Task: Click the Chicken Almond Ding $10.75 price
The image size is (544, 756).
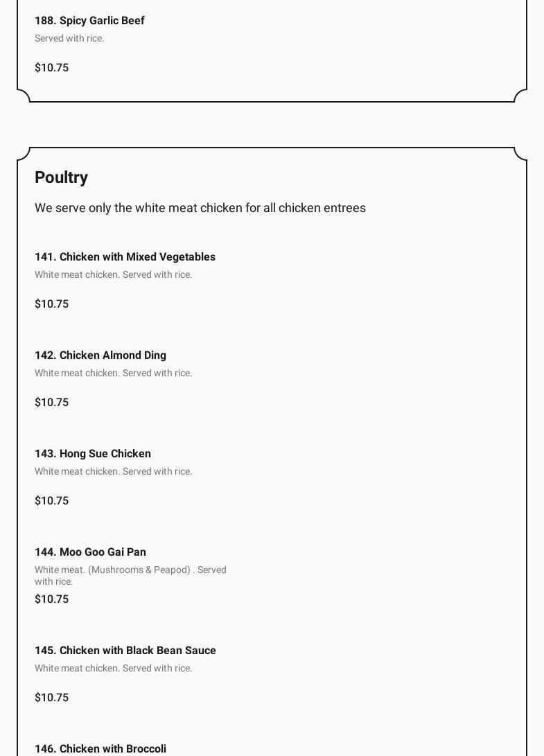Action: (x=51, y=403)
